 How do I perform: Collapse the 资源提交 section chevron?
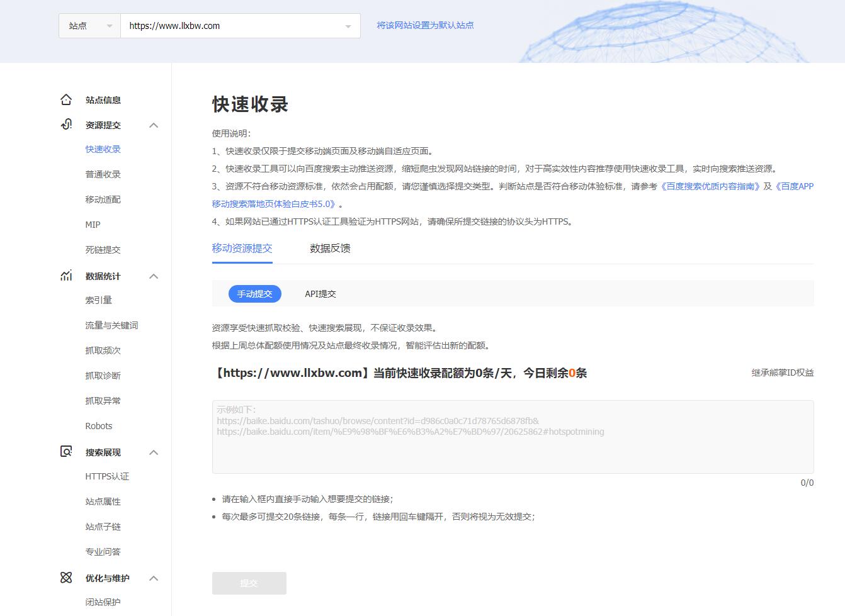(x=154, y=125)
